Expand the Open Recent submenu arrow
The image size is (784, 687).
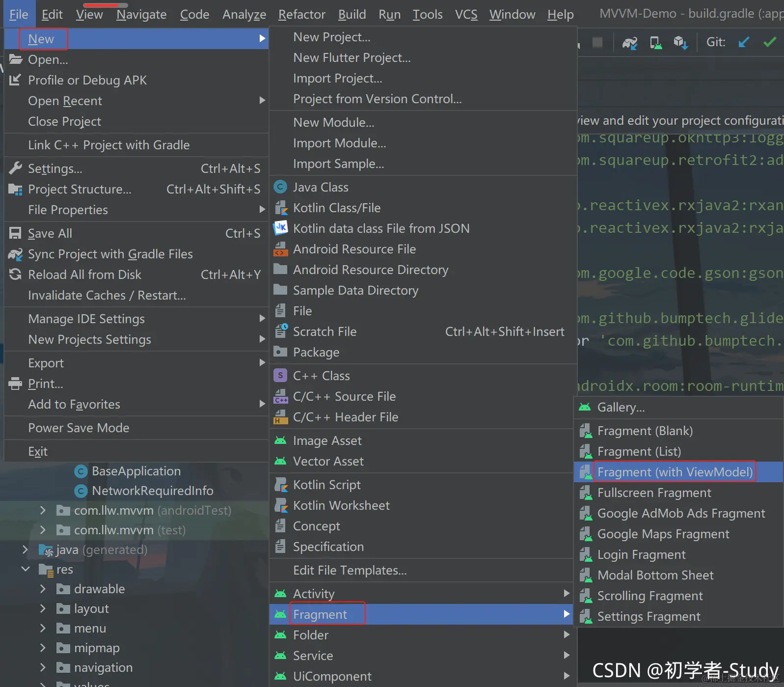tap(262, 100)
